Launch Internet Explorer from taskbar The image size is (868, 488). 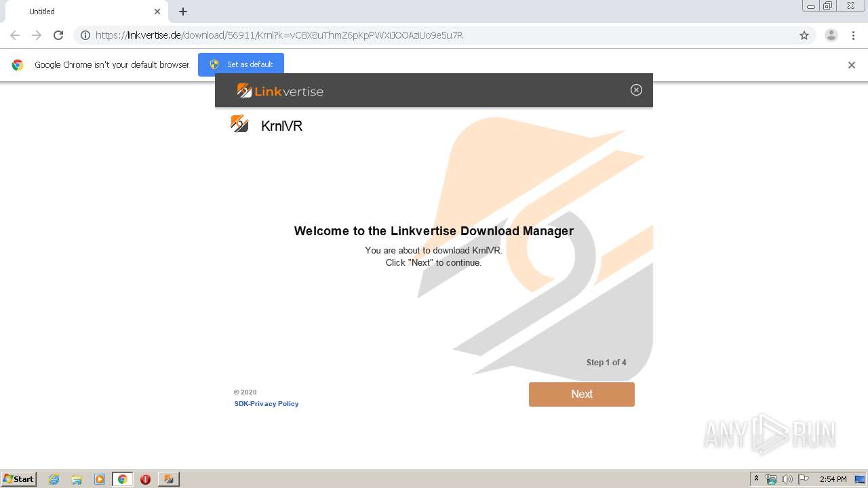(x=54, y=479)
